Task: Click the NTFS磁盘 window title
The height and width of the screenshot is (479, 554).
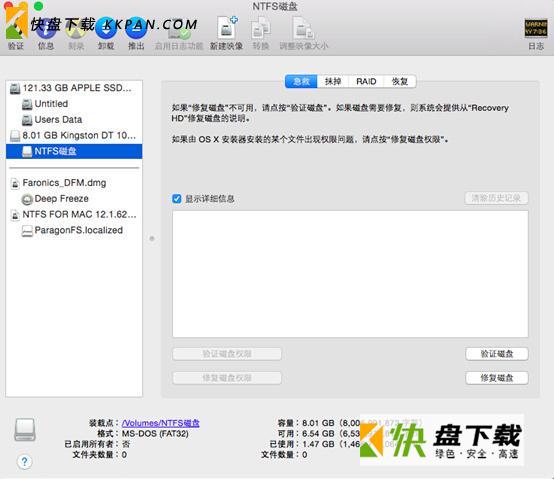Action: click(x=275, y=6)
